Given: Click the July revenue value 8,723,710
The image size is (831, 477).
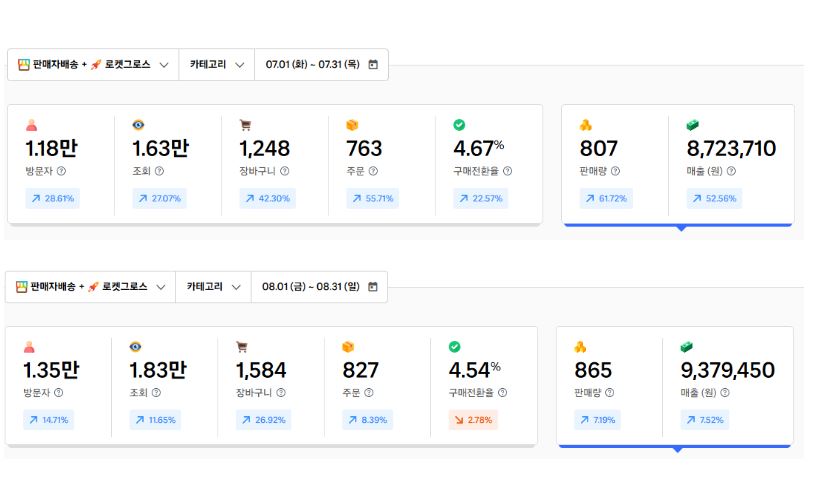Looking at the screenshot, I should 731,148.
